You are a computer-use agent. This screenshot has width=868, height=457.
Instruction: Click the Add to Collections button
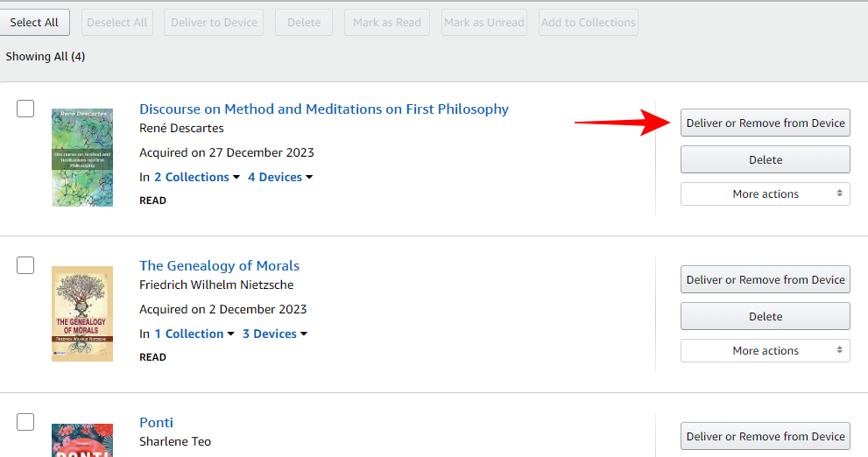point(589,22)
